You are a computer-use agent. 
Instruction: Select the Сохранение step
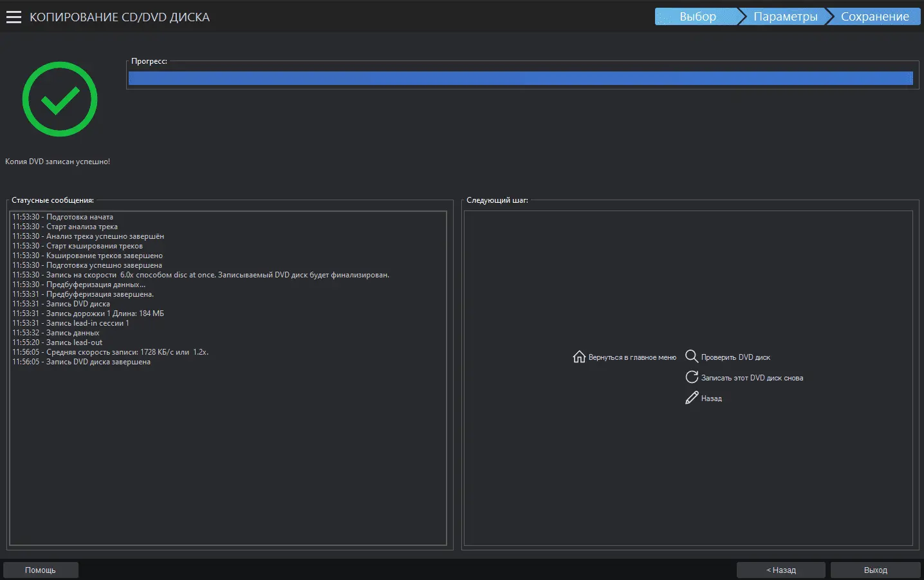point(874,17)
